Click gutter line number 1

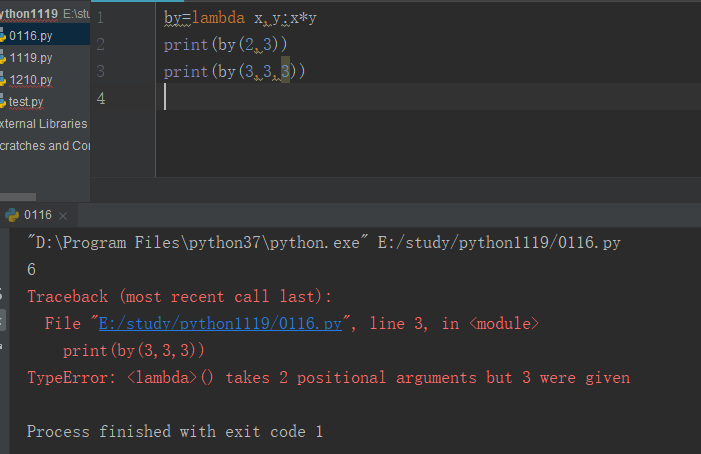point(101,18)
